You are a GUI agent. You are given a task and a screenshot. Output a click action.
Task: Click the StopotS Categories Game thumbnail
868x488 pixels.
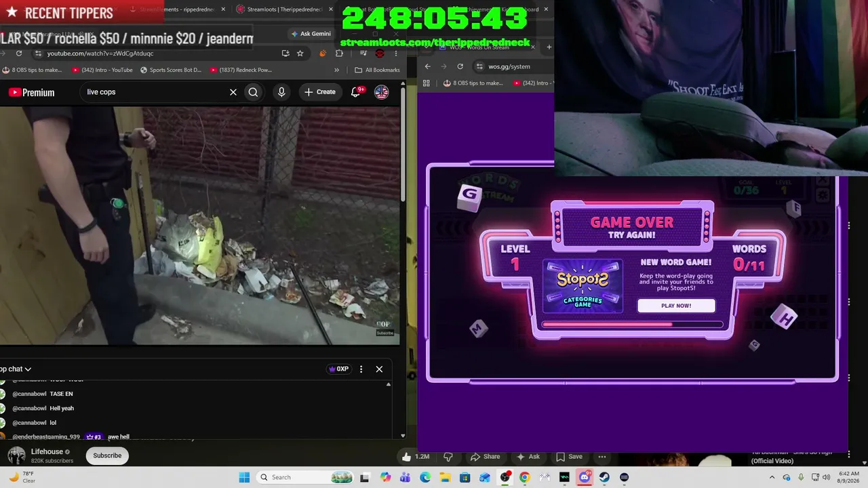click(x=583, y=287)
